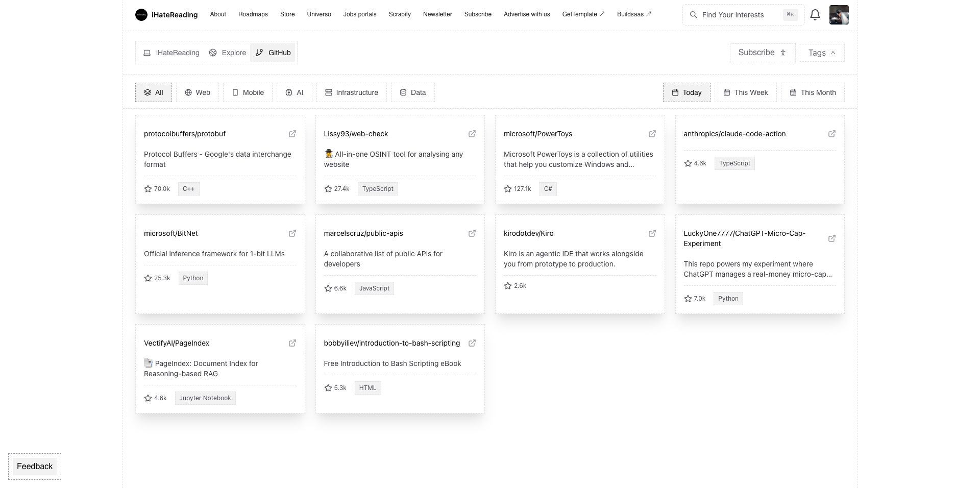980x488 pixels.
Task: Filter repositories by Mobile category
Action: point(248,92)
